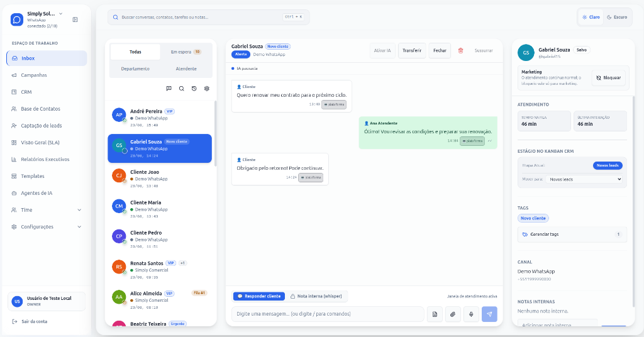Click the Novo cliente tag in details panel
644x337 pixels.
pos(533,218)
